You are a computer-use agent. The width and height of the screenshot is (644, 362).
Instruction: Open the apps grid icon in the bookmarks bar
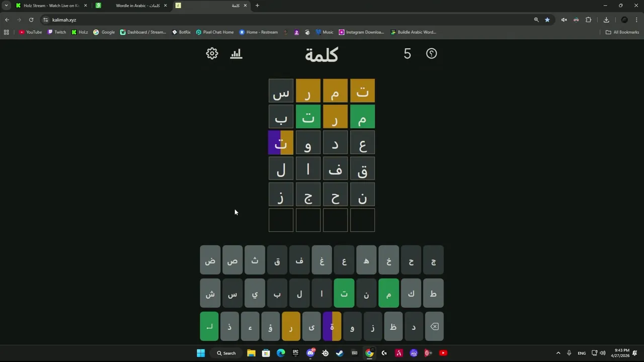6,32
